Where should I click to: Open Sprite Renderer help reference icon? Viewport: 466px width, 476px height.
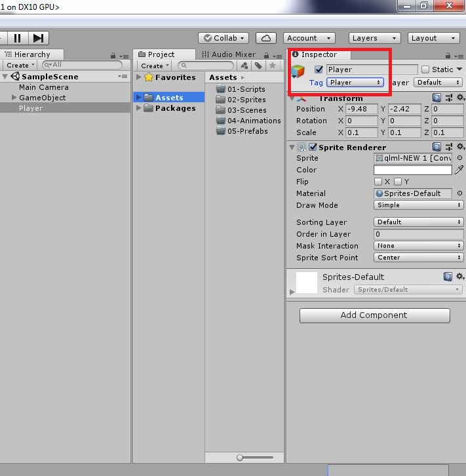coord(437,147)
